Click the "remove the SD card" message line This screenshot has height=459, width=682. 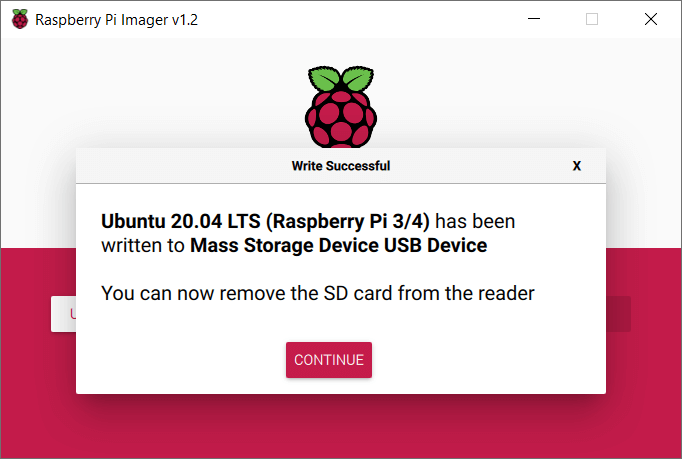pyautogui.click(x=318, y=293)
